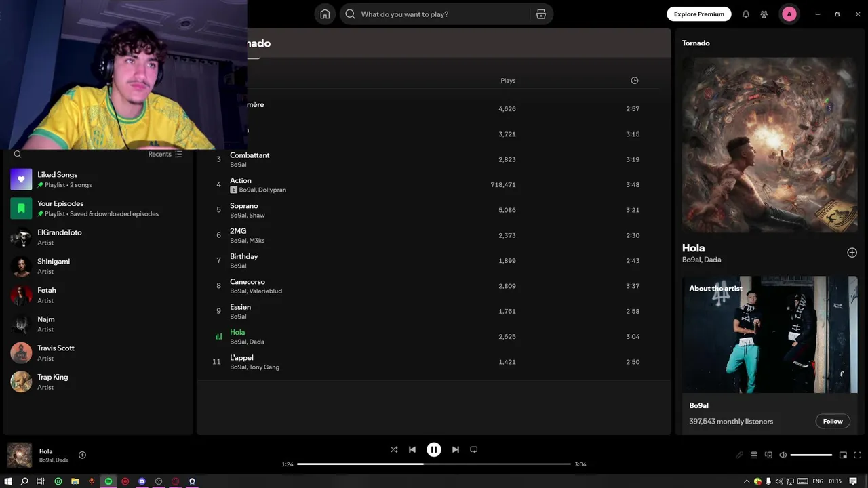Viewport: 868px width, 488px height.
Task: Open Najm artist in library
Action: (x=98, y=324)
